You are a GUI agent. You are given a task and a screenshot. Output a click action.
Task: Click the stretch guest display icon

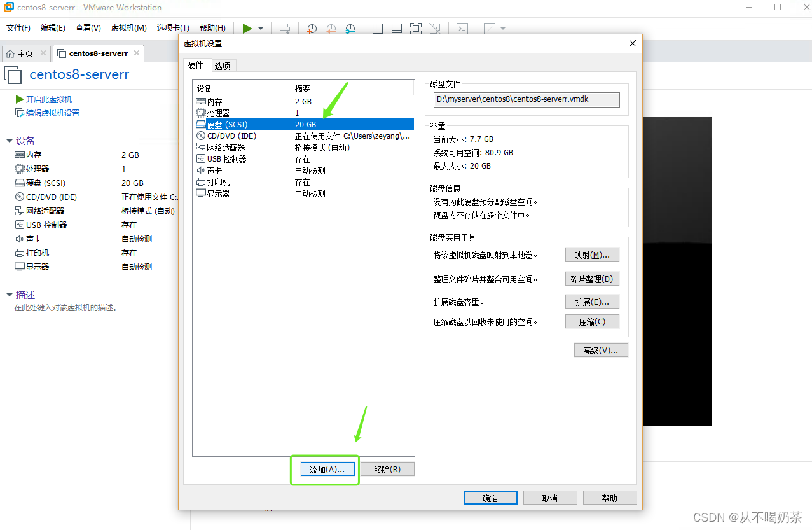[490, 29]
